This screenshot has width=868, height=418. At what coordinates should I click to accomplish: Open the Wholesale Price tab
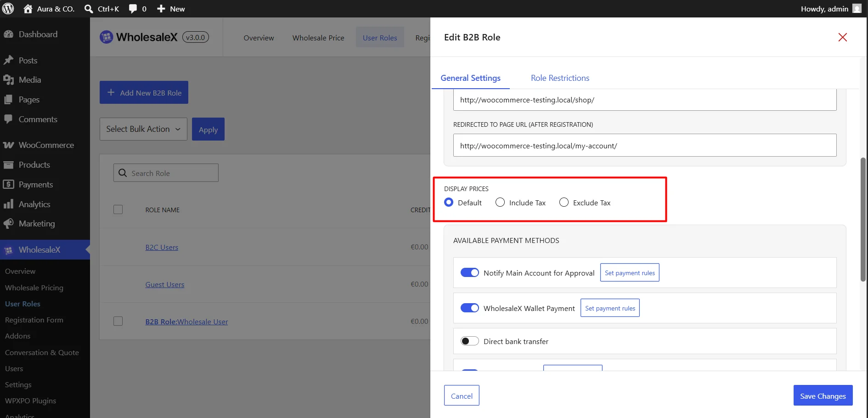pyautogui.click(x=318, y=38)
